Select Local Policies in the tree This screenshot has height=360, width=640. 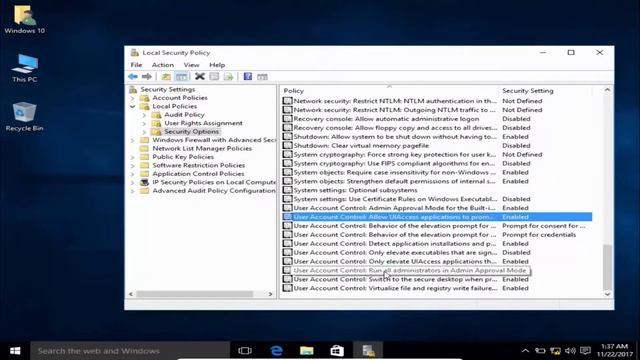(x=174, y=106)
